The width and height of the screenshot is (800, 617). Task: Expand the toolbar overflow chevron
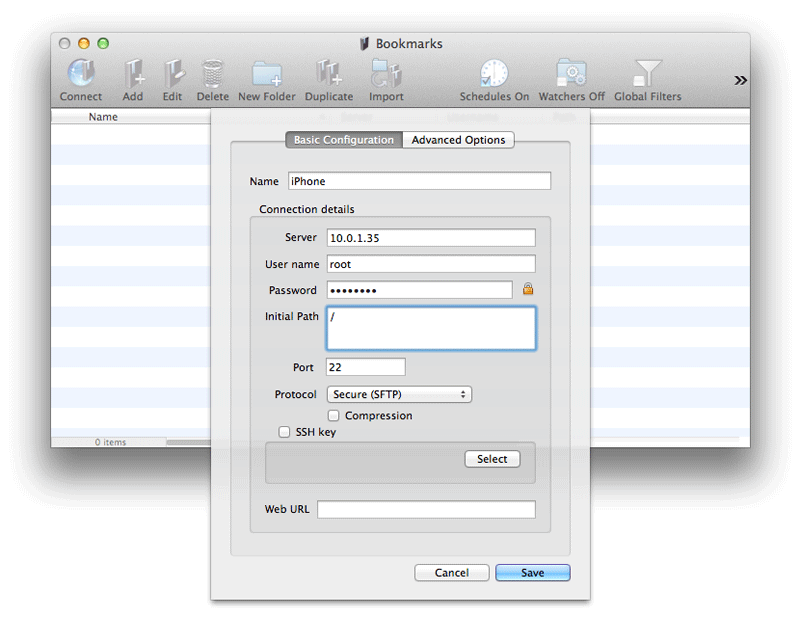(x=740, y=80)
